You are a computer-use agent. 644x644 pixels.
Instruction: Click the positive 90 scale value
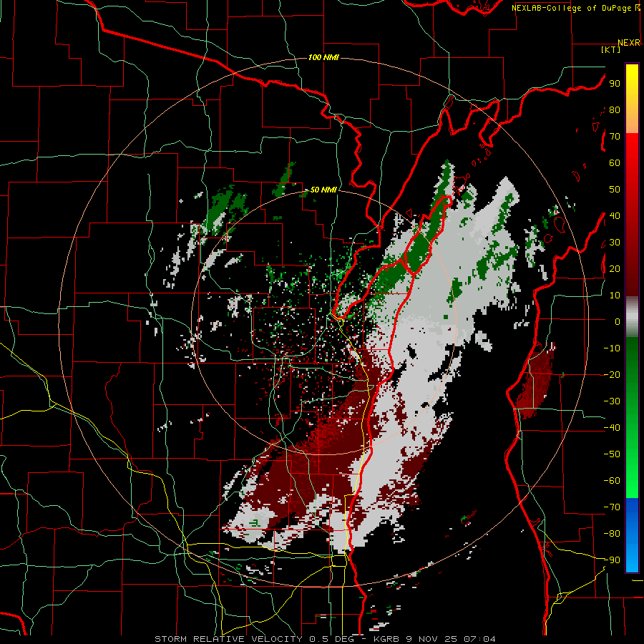coord(615,84)
